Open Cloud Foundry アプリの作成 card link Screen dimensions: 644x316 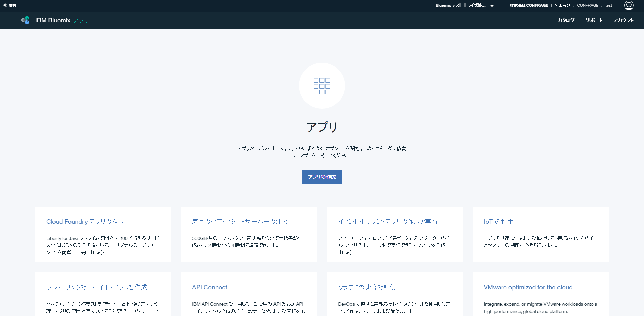(85, 222)
